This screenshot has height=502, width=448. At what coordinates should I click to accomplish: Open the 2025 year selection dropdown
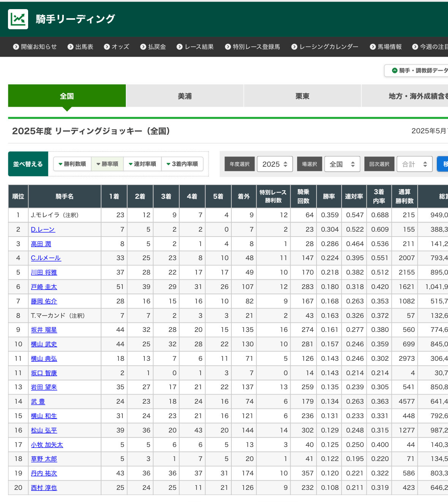[275, 164]
